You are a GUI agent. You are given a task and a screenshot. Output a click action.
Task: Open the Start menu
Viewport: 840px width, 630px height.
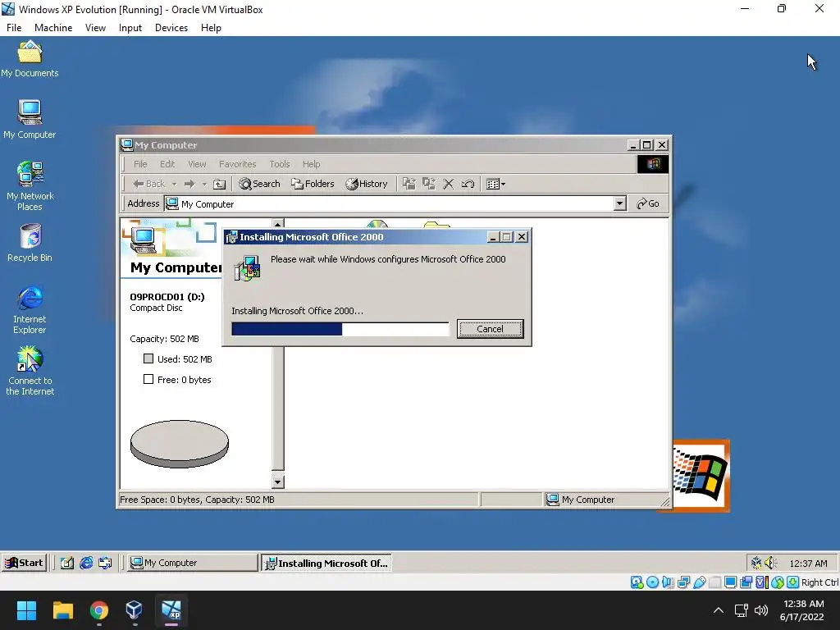[24, 563]
